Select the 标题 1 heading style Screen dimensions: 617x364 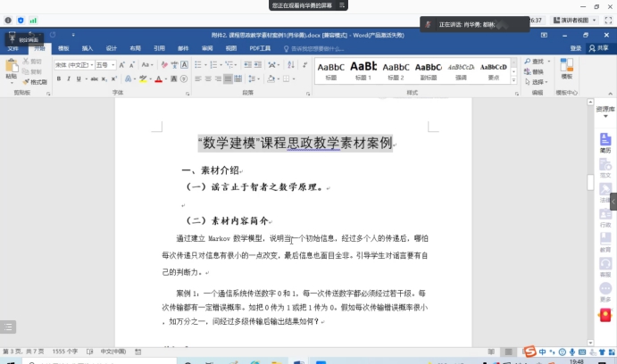363,70
